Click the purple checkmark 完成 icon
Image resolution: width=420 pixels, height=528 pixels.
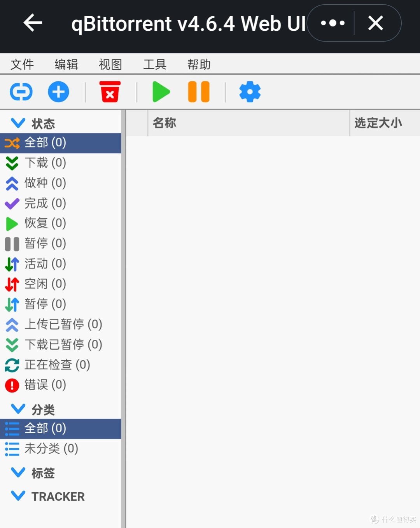(12, 203)
